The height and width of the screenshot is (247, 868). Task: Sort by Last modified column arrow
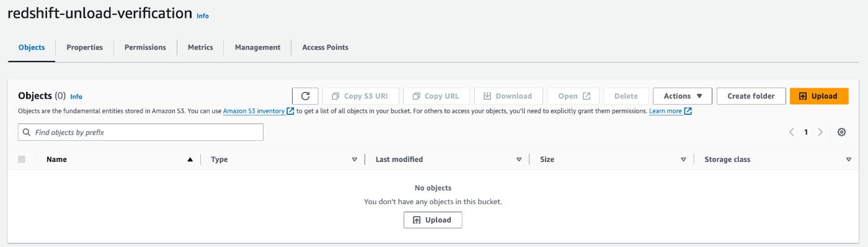tap(519, 159)
